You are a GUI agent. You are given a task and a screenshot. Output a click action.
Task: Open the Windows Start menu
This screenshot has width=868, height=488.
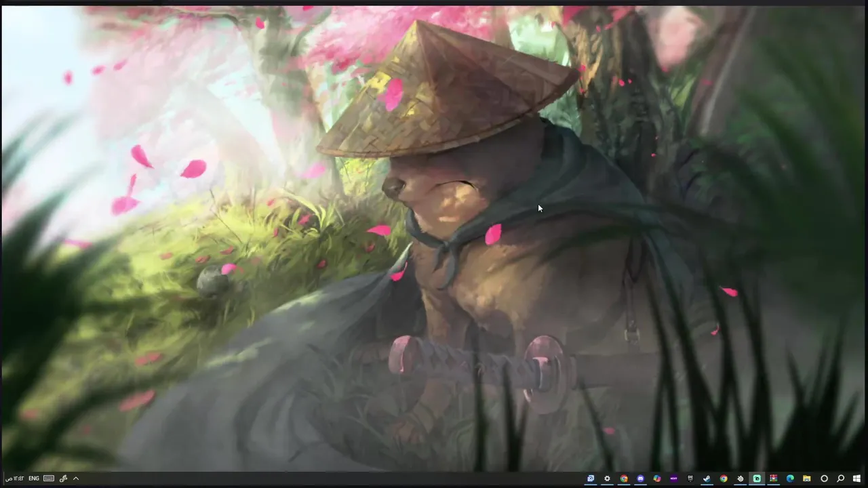[856, 479]
